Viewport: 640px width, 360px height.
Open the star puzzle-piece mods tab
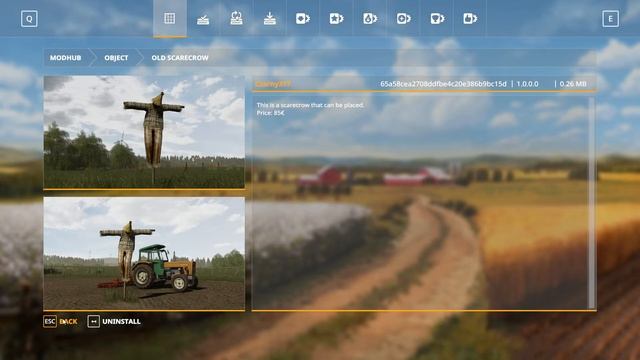pyautogui.click(x=336, y=18)
